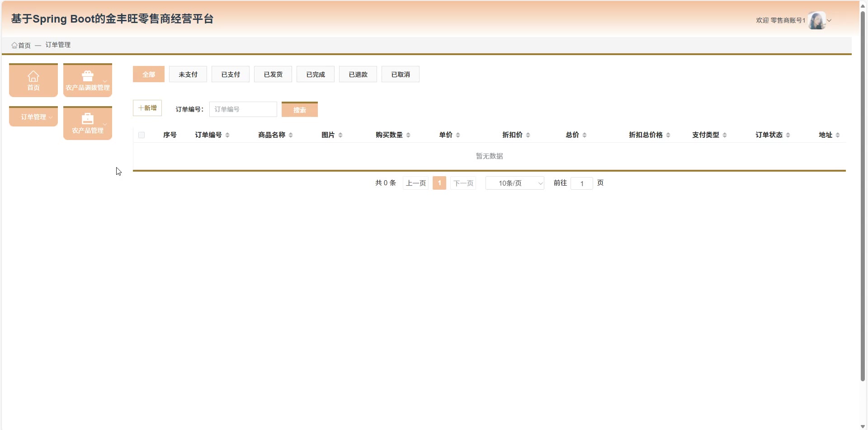Click the 共 0 条 total count text
Screen dimensions: 868x430
(386, 183)
